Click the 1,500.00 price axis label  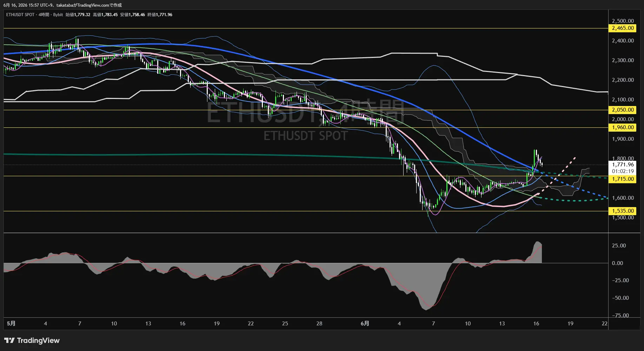click(x=623, y=218)
